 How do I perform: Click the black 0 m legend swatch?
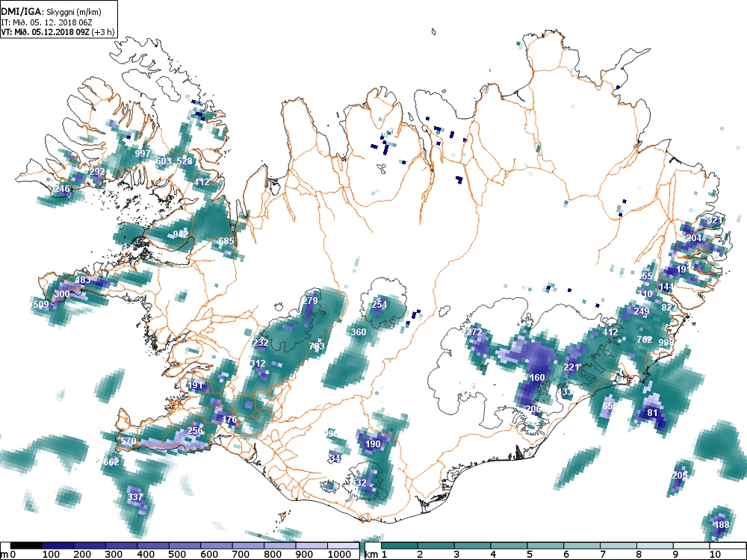tap(26, 546)
